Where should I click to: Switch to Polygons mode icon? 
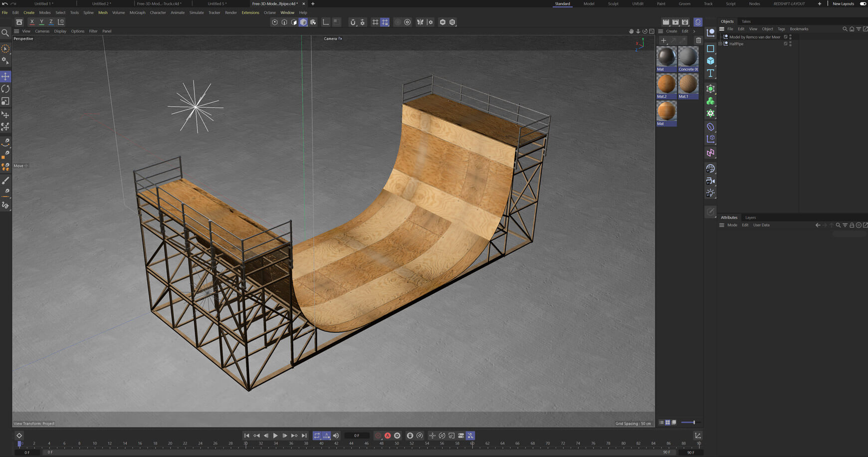[294, 22]
